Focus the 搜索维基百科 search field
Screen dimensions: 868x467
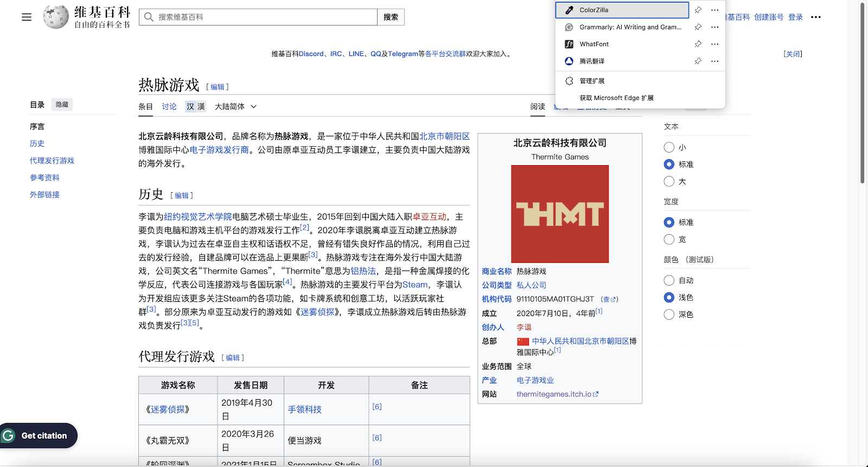(258, 17)
